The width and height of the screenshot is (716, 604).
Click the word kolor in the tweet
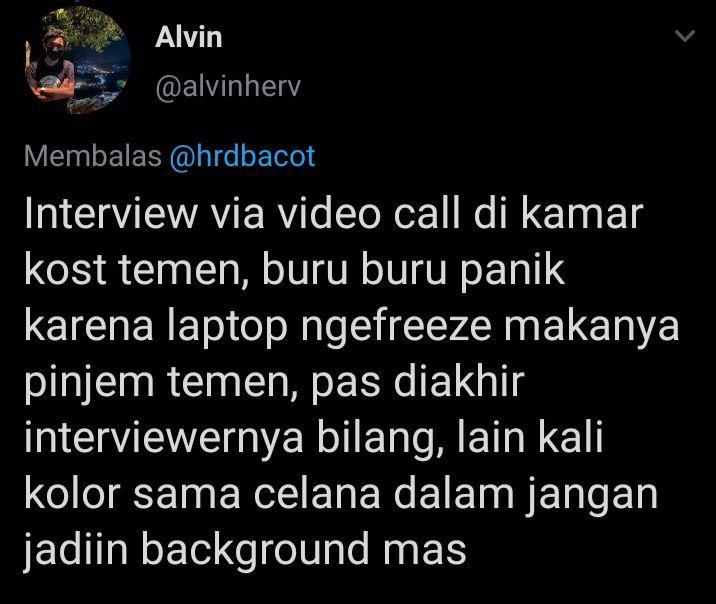click(72, 493)
